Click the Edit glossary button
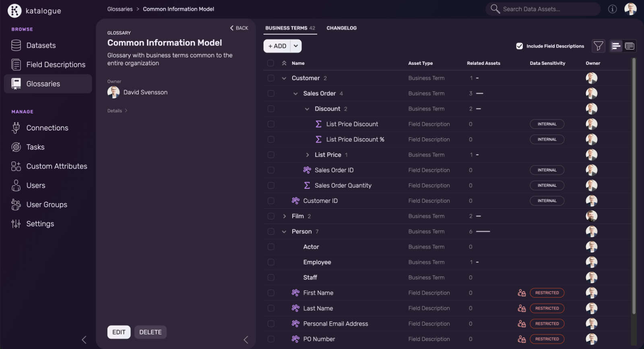The image size is (644, 349). click(x=119, y=332)
